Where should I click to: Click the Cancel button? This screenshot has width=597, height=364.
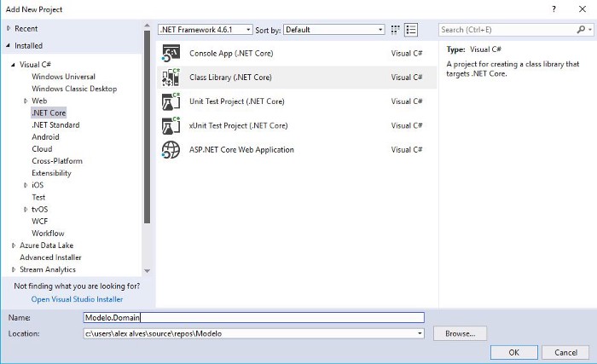coord(565,353)
